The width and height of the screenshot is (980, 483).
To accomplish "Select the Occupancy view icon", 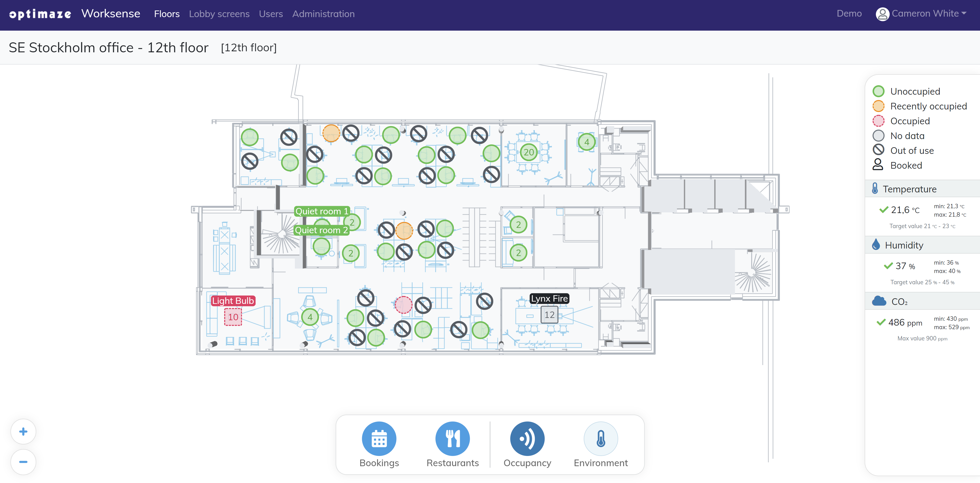I will coord(527,439).
